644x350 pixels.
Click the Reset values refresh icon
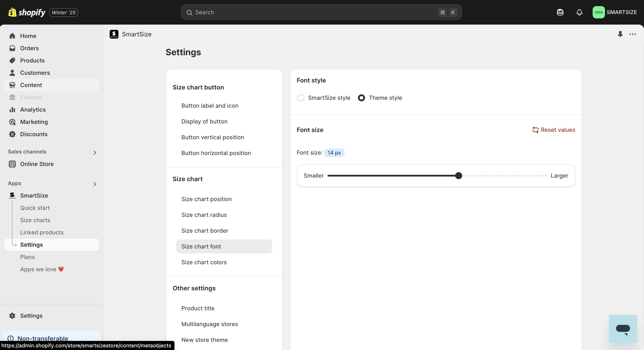tap(535, 130)
